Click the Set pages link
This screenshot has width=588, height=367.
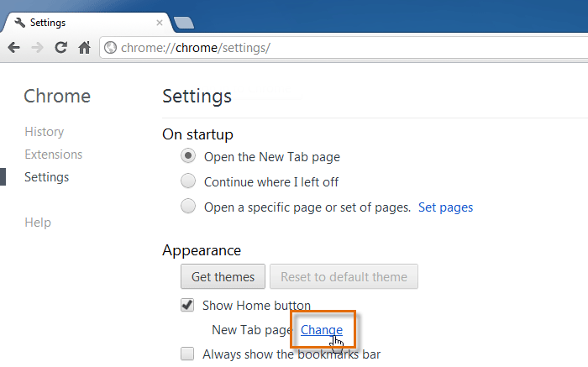pyautogui.click(x=445, y=207)
